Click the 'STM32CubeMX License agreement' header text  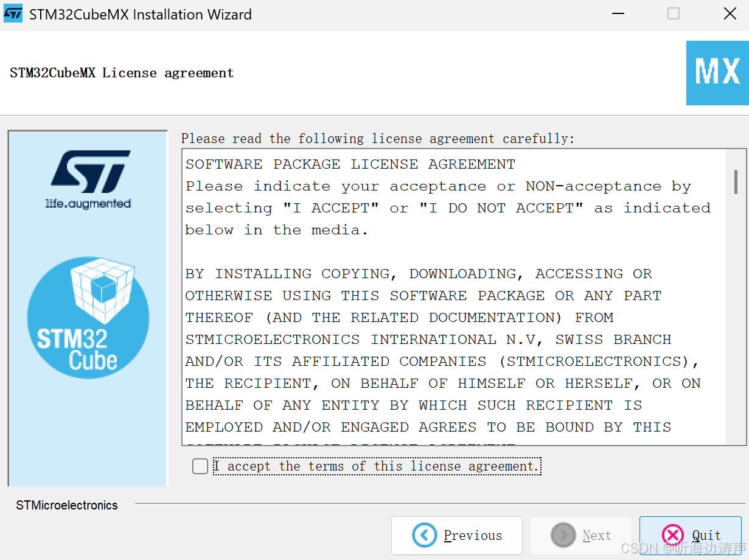122,73
